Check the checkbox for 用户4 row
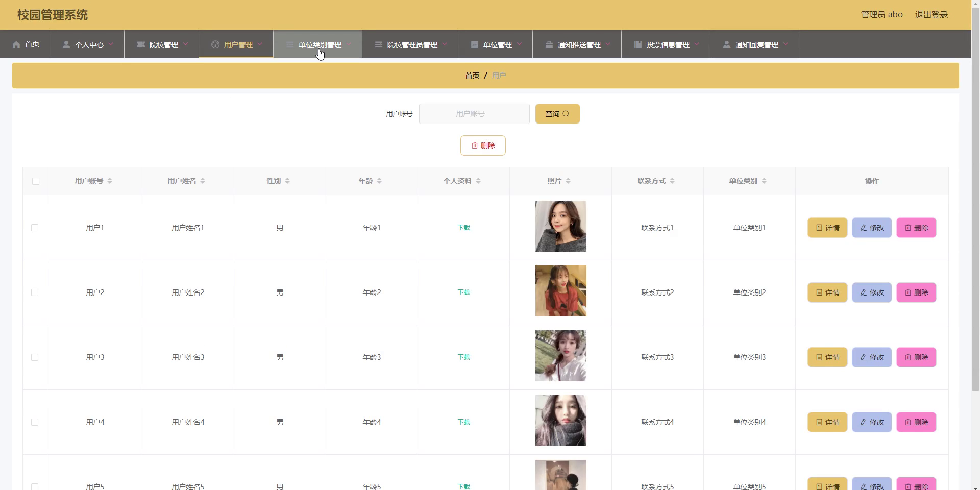This screenshot has height=490, width=980. click(x=35, y=422)
